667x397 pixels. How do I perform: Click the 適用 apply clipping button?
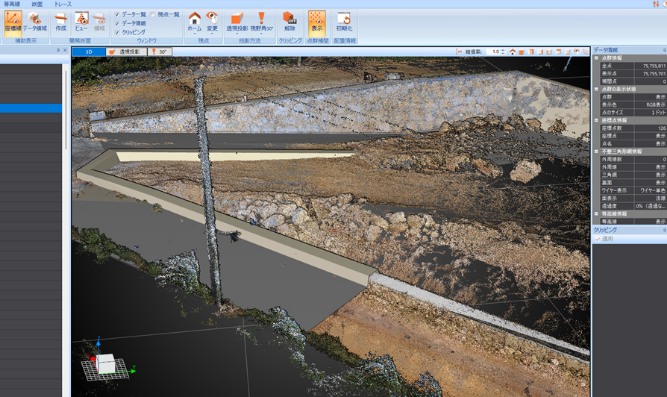click(604, 239)
